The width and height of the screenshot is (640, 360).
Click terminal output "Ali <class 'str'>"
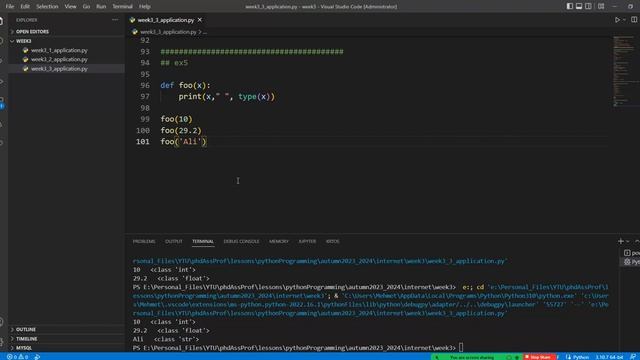[x=166, y=339]
